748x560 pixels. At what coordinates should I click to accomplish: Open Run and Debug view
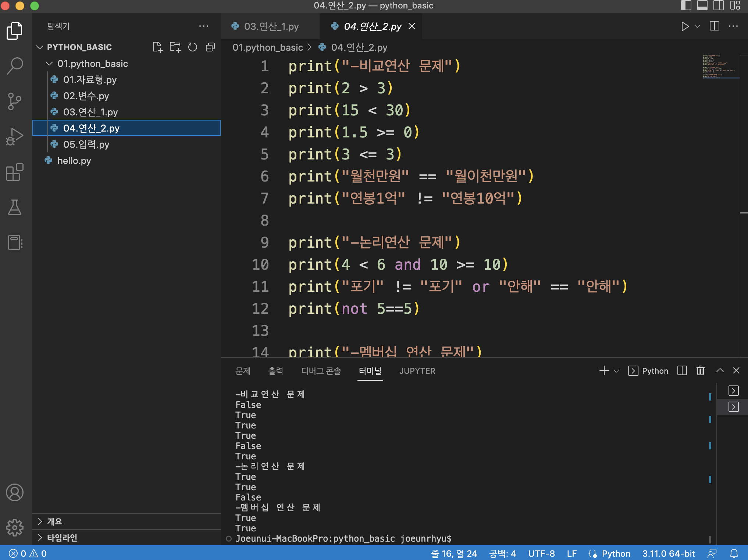15,136
